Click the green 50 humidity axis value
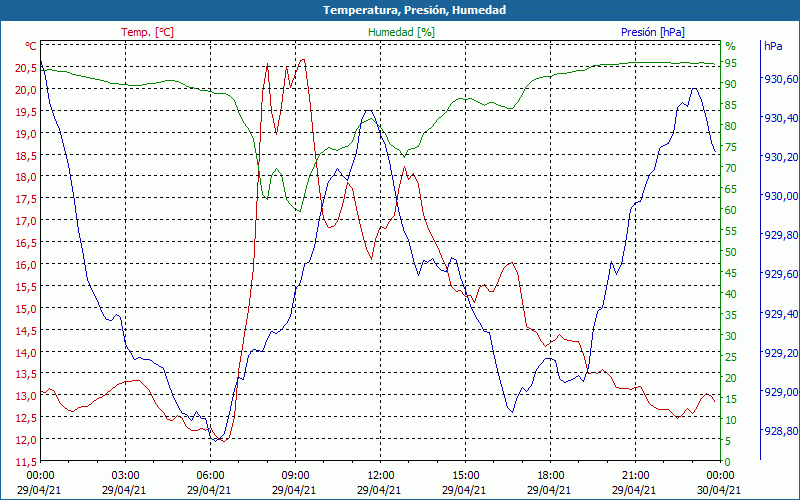 [731, 252]
